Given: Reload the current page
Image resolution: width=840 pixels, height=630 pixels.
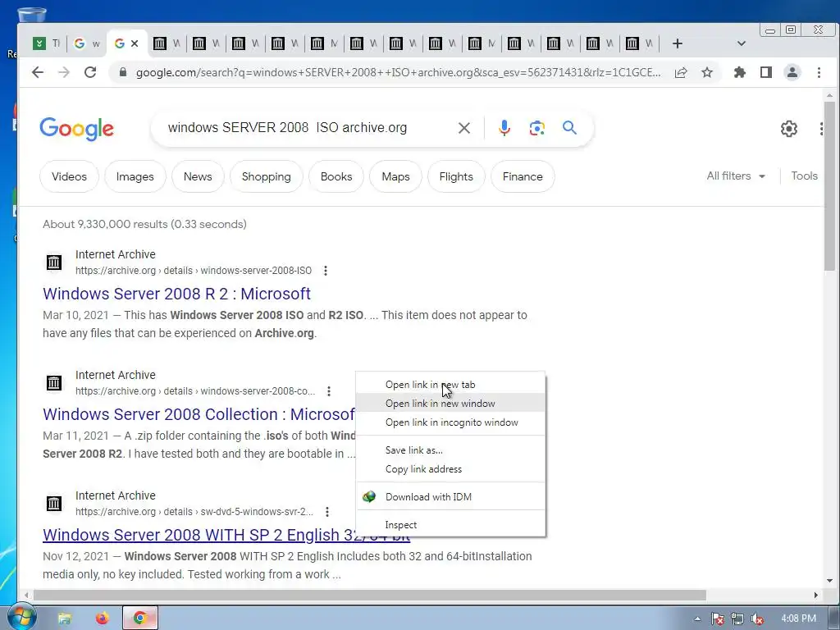Looking at the screenshot, I should click(90, 72).
